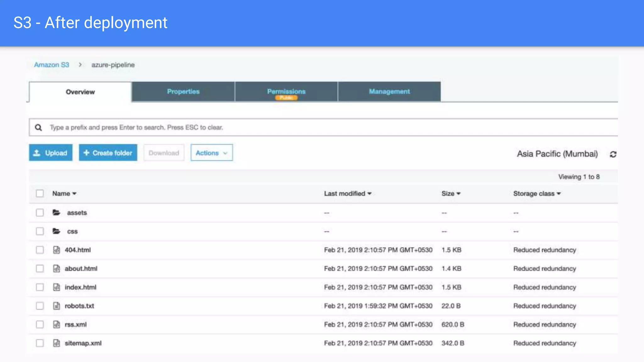Click the search magnifier icon

coord(38,128)
